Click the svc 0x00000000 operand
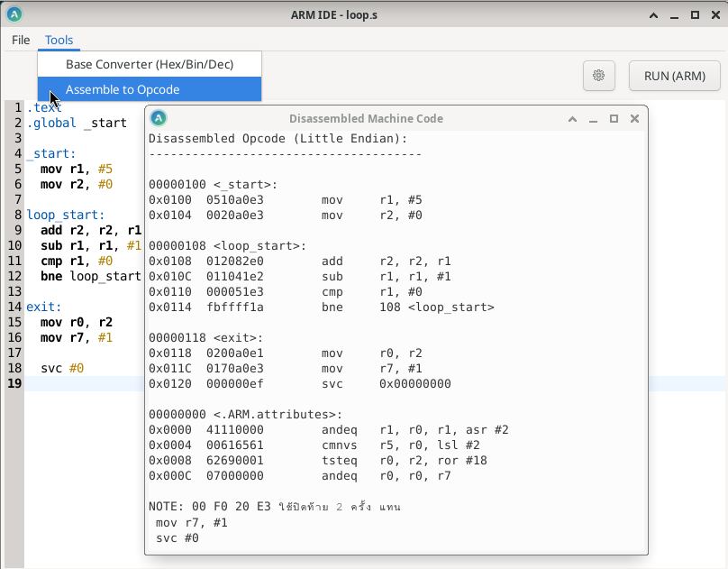This screenshot has width=728, height=569. (415, 383)
